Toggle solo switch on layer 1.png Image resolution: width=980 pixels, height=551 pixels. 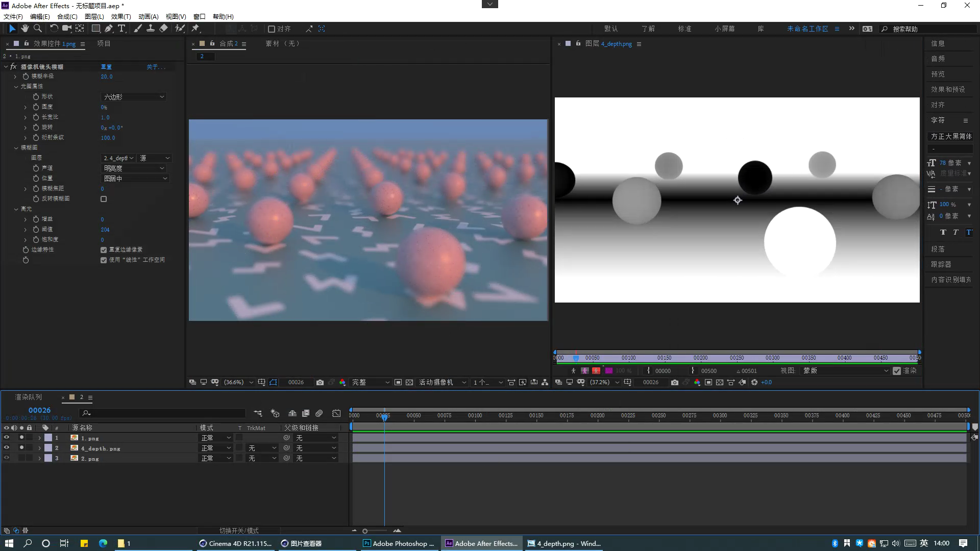(x=21, y=438)
